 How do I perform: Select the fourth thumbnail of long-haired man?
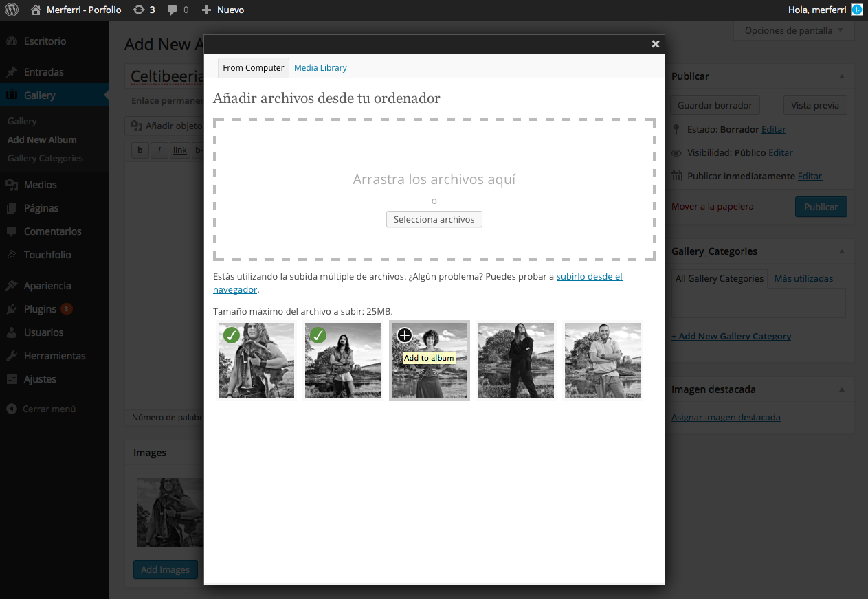point(516,361)
